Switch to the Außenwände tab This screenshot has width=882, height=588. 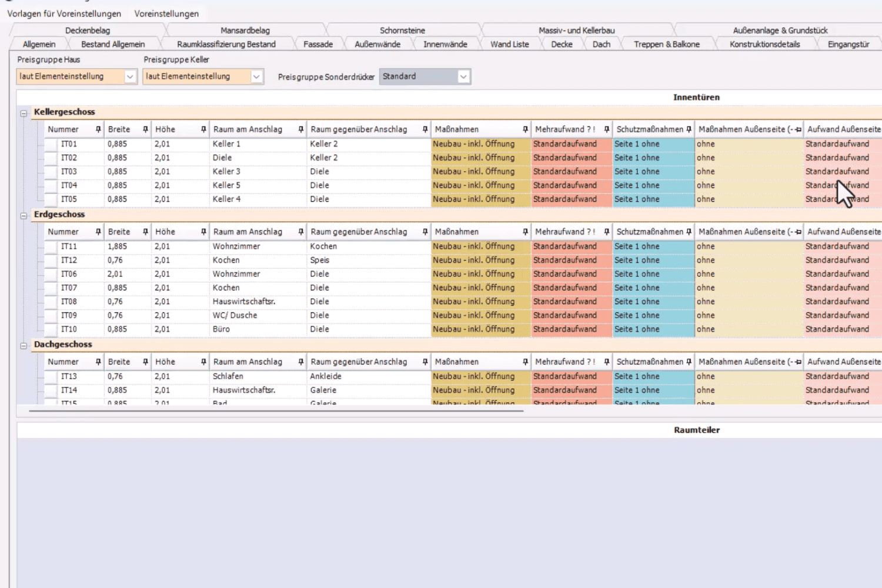[x=377, y=44]
